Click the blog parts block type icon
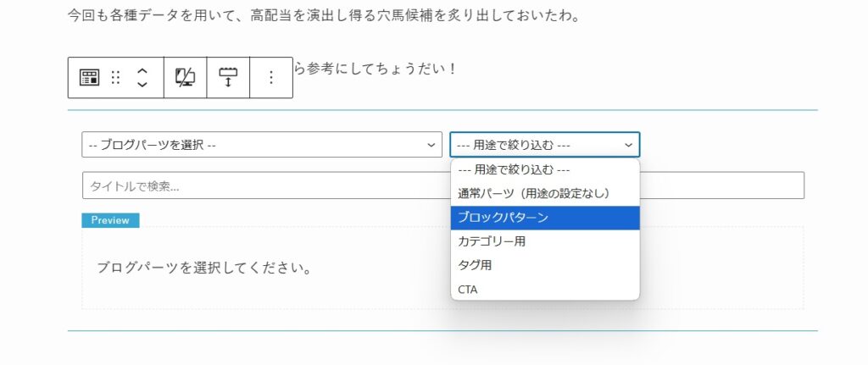The height and width of the screenshot is (365, 868). point(89,77)
